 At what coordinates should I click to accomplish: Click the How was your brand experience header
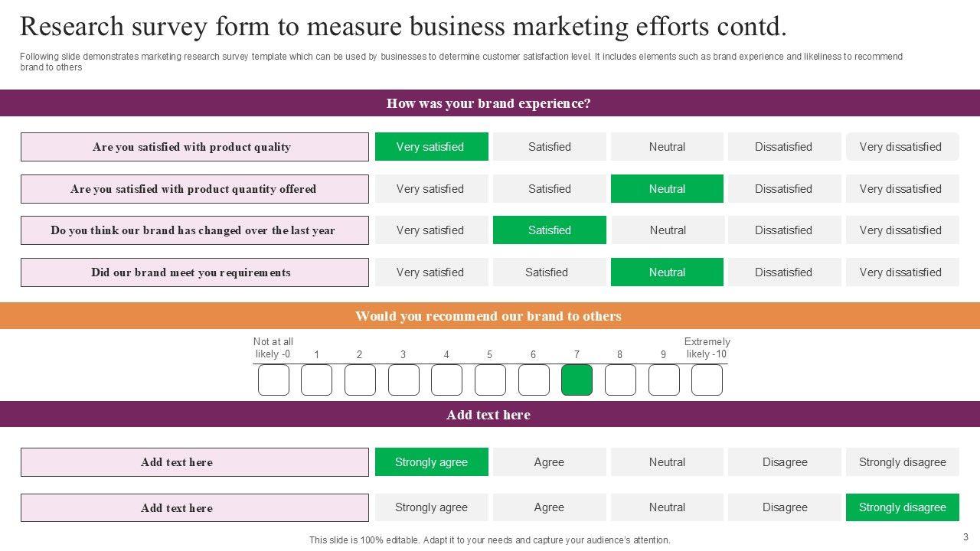[x=488, y=103]
